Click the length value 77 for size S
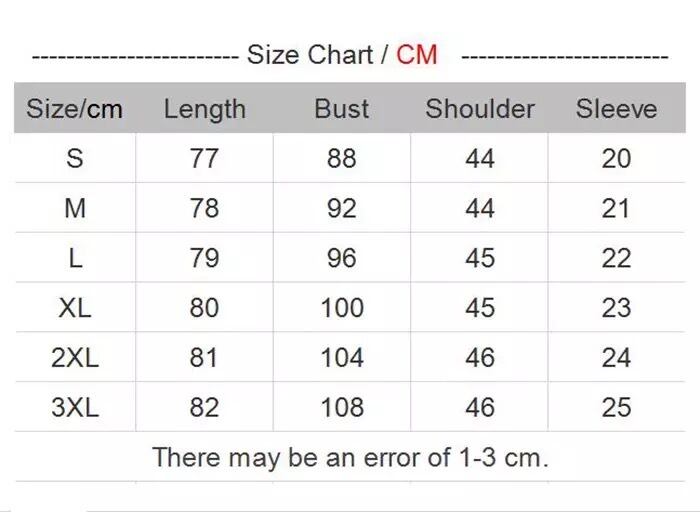This screenshot has width=700, height=512. pos(204,158)
